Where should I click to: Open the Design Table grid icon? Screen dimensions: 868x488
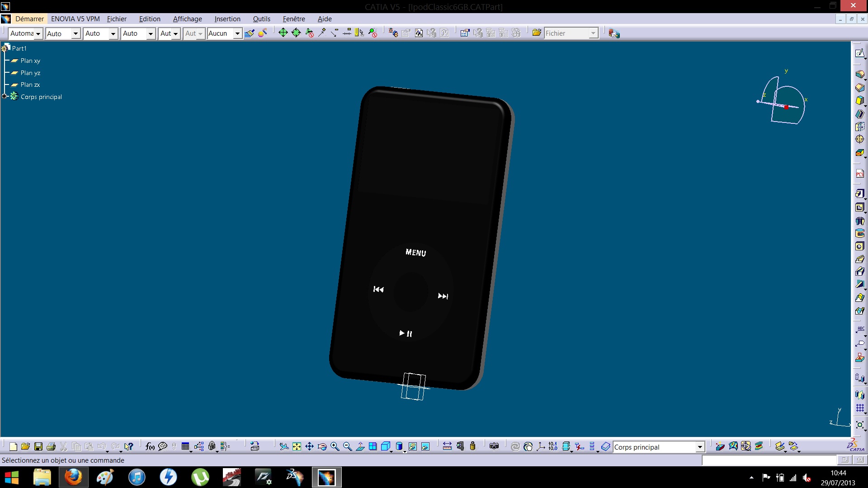185,447
